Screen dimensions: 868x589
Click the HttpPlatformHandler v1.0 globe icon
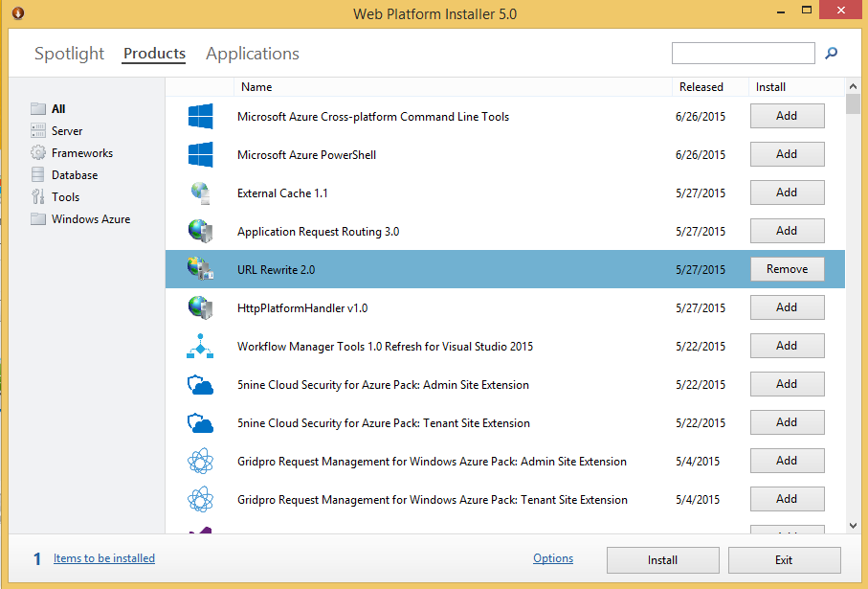point(200,307)
